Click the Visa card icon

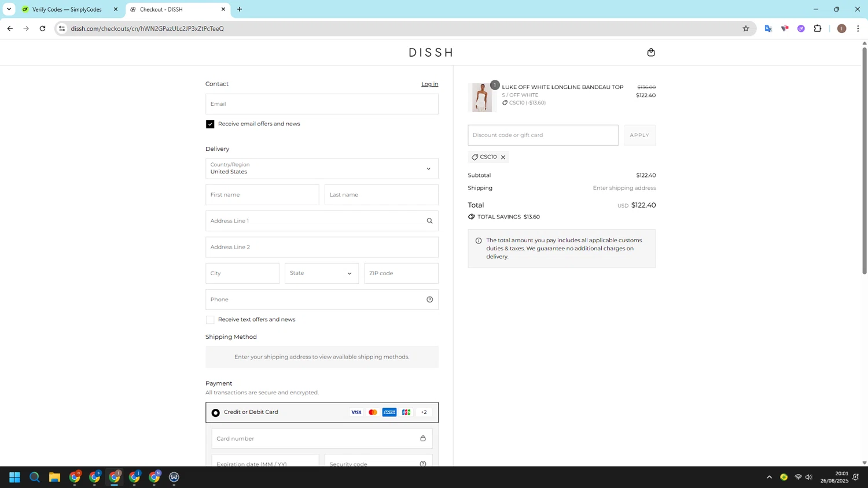click(x=356, y=412)
